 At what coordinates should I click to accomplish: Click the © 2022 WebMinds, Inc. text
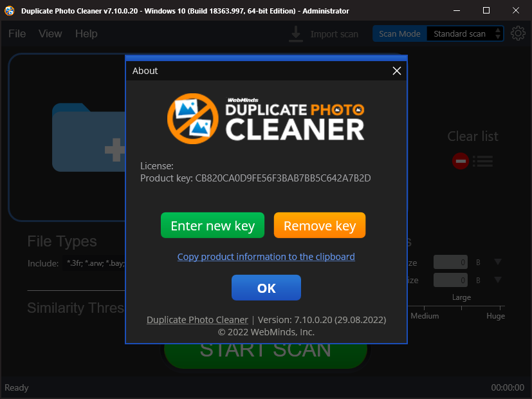pos(266,332)
